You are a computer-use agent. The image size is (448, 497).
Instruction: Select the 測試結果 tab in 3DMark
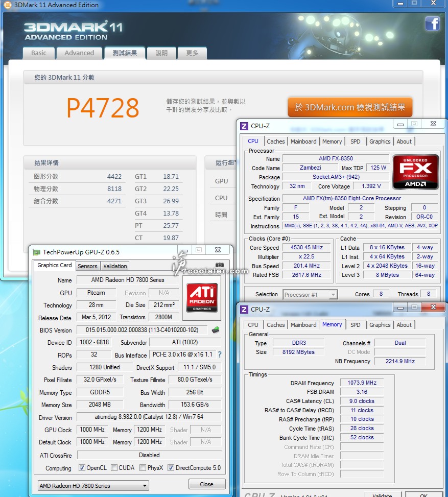125,53
